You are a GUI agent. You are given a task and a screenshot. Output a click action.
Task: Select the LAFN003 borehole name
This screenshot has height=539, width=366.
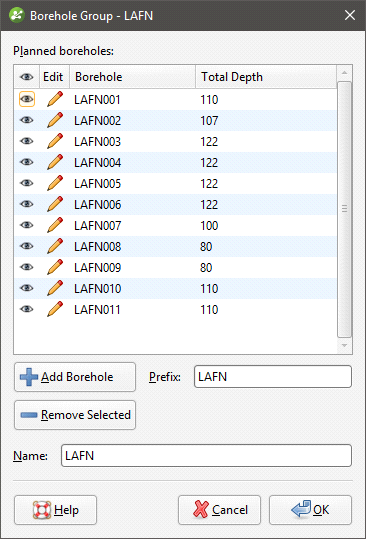point(98,142)
